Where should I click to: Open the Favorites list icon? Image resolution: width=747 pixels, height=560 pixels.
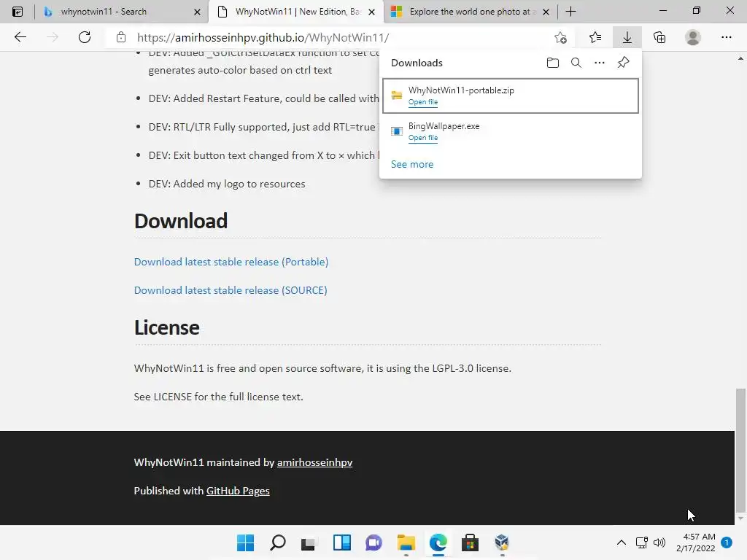tap(595, 37)
